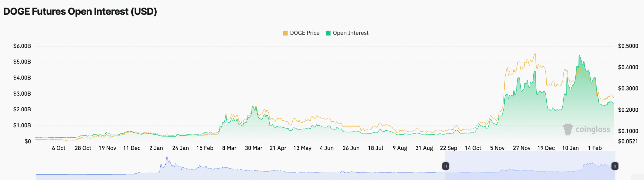
Task: Click the yellow DOGE Price legend swatch
Action: (285, 33)
